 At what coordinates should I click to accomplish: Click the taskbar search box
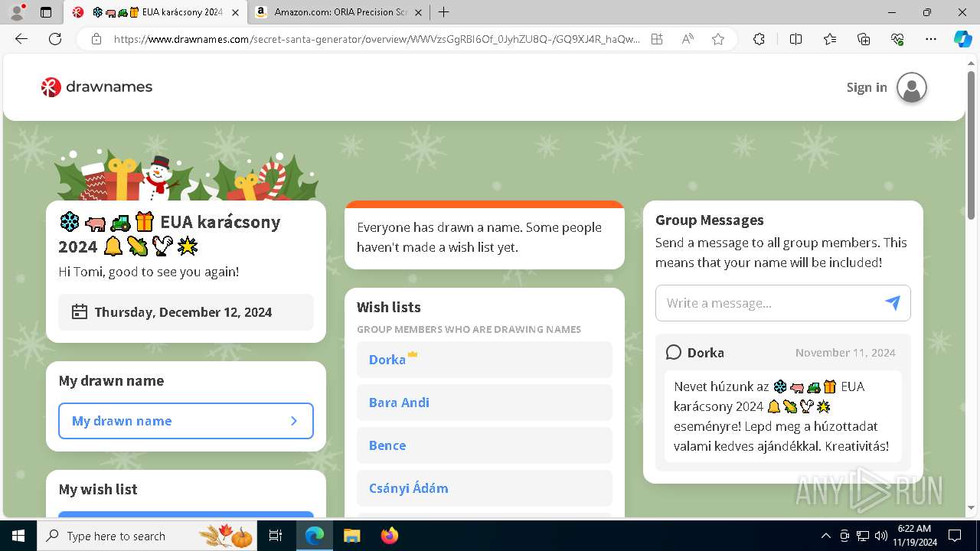(x=148, y=536)
